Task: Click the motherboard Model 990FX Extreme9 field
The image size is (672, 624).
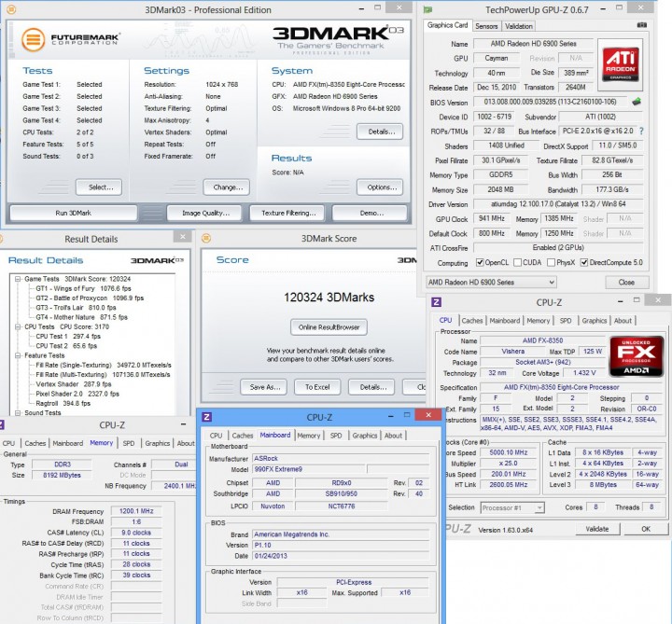Action: 308,469
